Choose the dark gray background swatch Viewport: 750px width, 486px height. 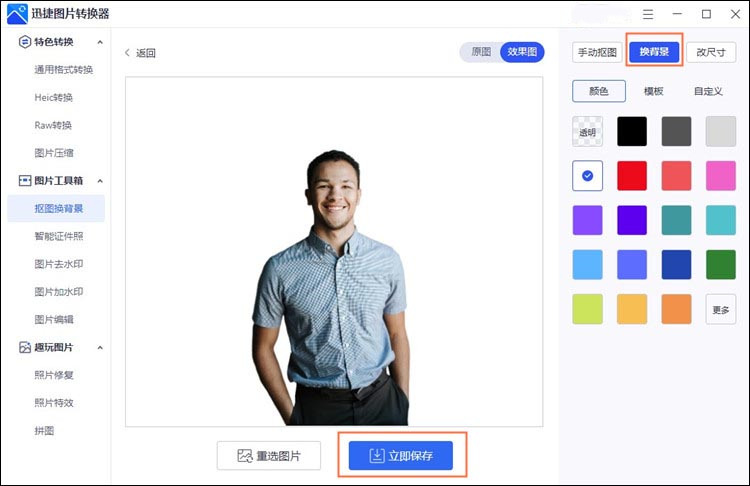[x=676, y=131]
